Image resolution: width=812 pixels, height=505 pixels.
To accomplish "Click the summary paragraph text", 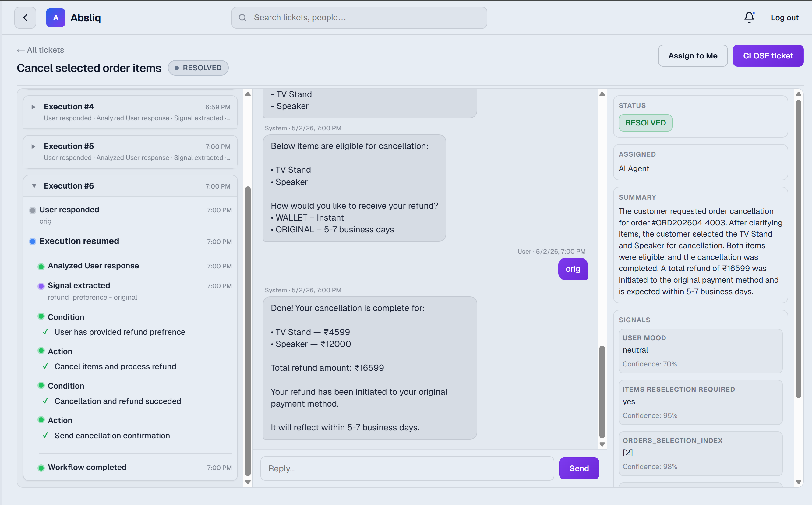I will click(x=700, y=251).
